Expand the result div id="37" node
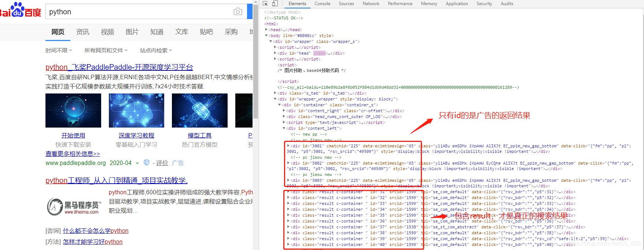The width and height of the screenshot is (644, 250). [x=288, y=227]
